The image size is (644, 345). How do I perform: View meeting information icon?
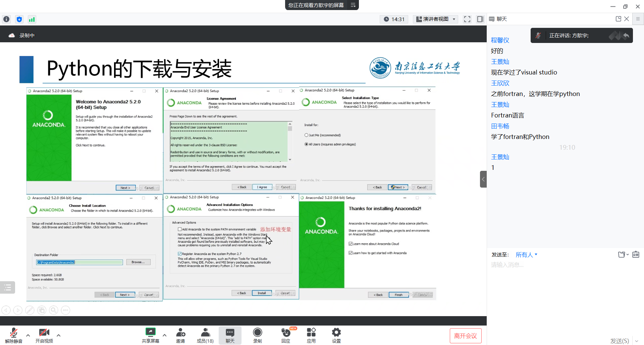pos(6,19)
